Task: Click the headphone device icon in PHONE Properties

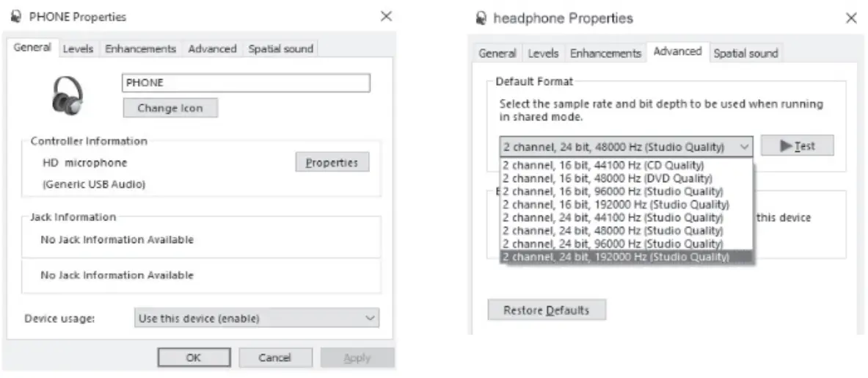Action: 68,96
